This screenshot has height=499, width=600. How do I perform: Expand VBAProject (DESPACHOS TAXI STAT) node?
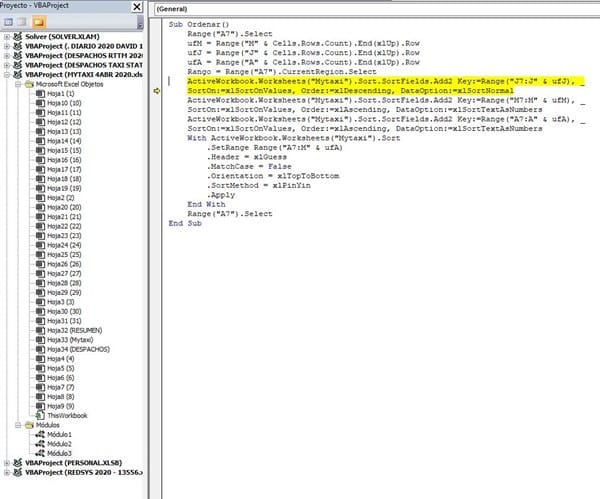coord(7,65)
